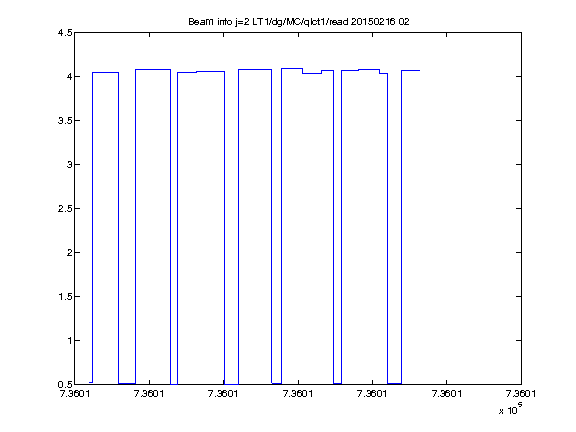
Task: Select the y-axis tick label 1.5
Action: click(65, 296)
